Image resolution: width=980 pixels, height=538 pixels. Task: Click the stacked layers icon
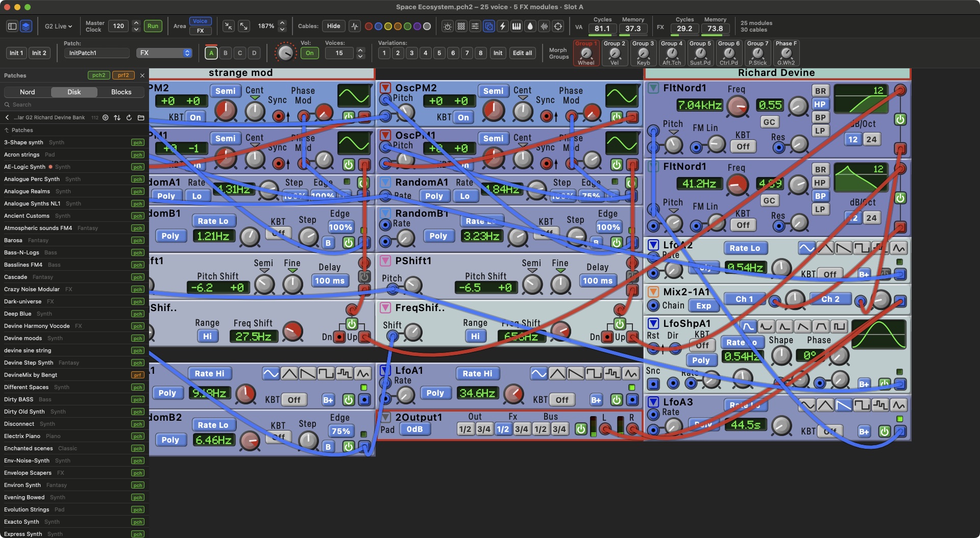click(26, 26)
